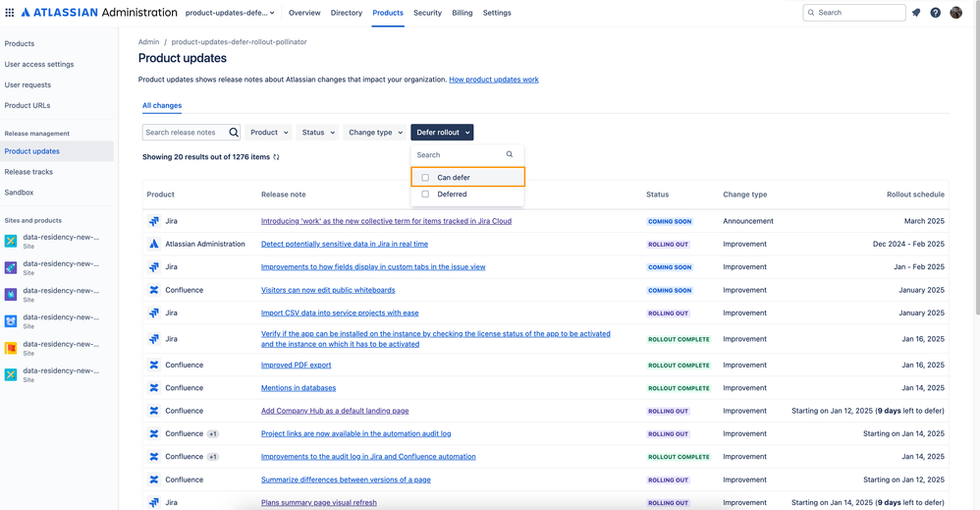Click the search magnifier in release notes field
The image size is (980, 510).
pos(234,132)
